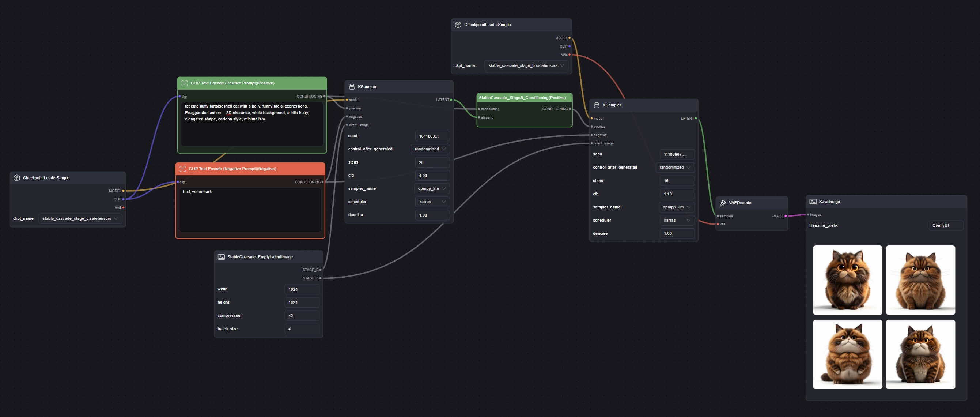Screen dimensions: 980x417
Task: Click the IMAGE output port of VAEDecode
Action: tap(786, 216)
